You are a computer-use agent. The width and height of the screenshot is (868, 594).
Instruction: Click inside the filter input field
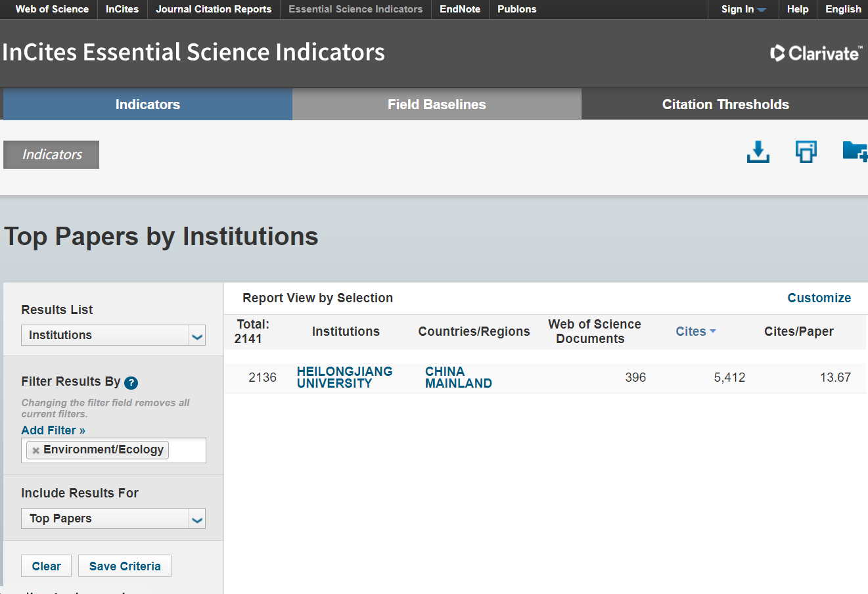tap(187, 450)
